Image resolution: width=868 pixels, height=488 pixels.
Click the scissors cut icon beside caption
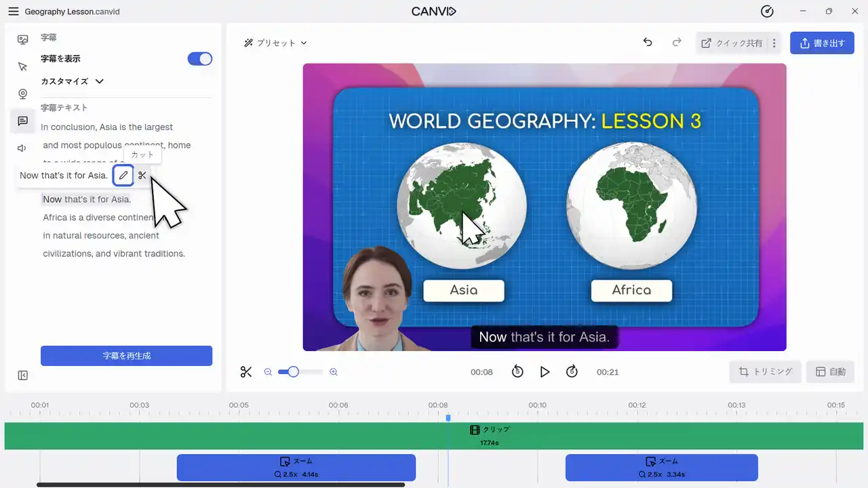point(142,176)
